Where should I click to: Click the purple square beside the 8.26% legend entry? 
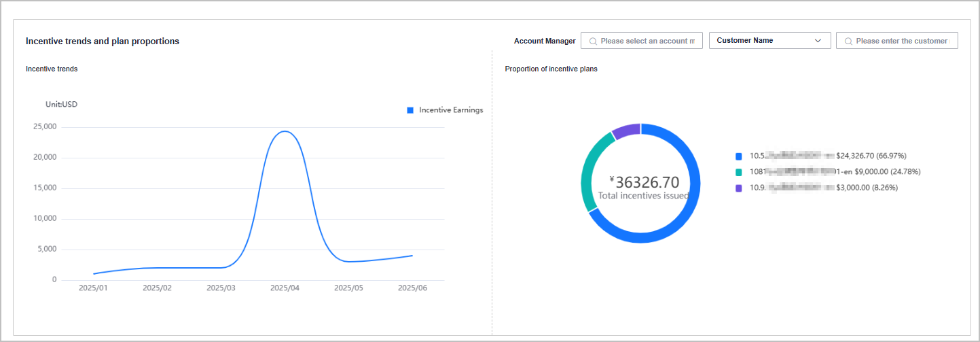pos(739,188)
